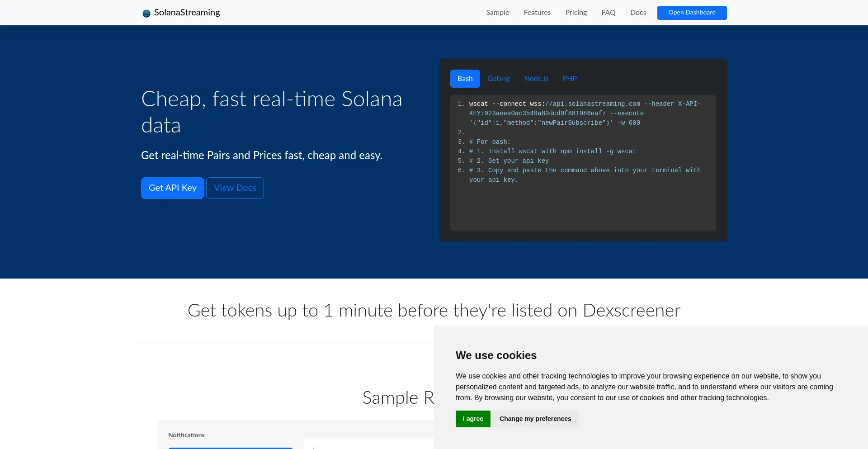Open the Sample nav link
The width and height of the screenshot is (868, 449).
coord(497,13)
